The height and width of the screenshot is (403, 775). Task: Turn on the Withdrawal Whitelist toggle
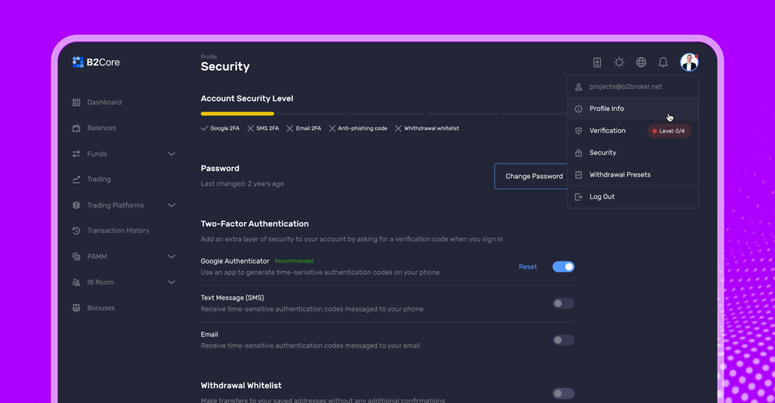click(x=563, y=394)
